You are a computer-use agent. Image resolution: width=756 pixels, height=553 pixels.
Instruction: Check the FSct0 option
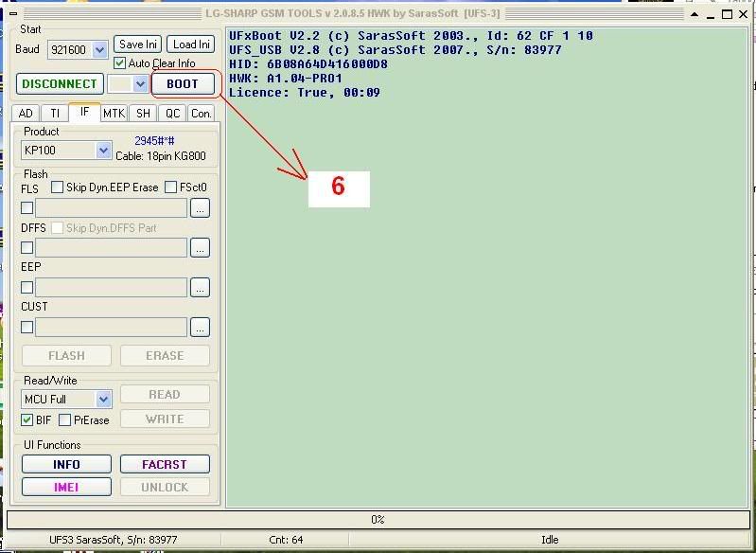click(x=170, y=187)
